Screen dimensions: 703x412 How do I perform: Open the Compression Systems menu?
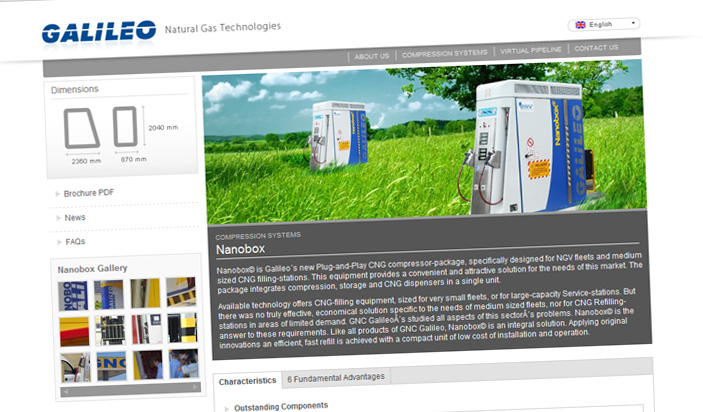(444, 53)
